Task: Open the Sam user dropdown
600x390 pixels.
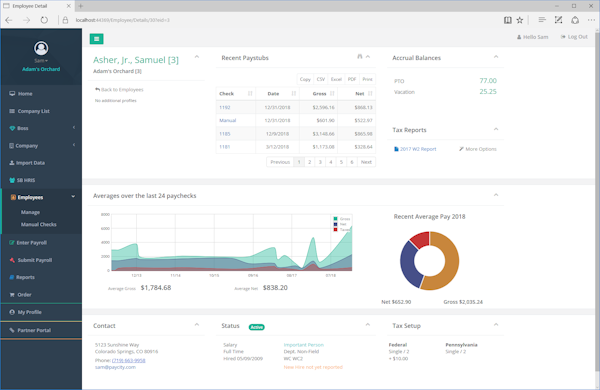Action: click(41, 61)
